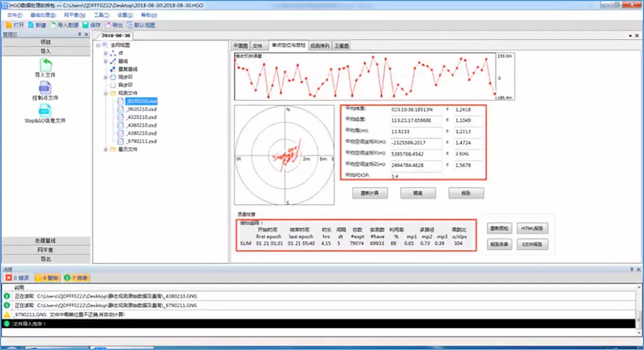Image resolution: width=644 pixels, height=350 pixels.
Task: Expand the ephemeris files (星历文件) tree folder
Action: click(x=106, y=150)
